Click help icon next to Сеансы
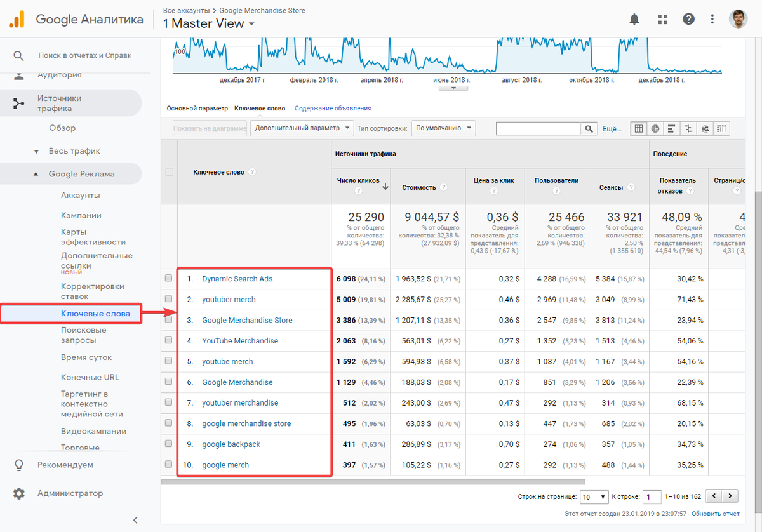The width and height of the screenshot is (762, 532). (632, 187)
